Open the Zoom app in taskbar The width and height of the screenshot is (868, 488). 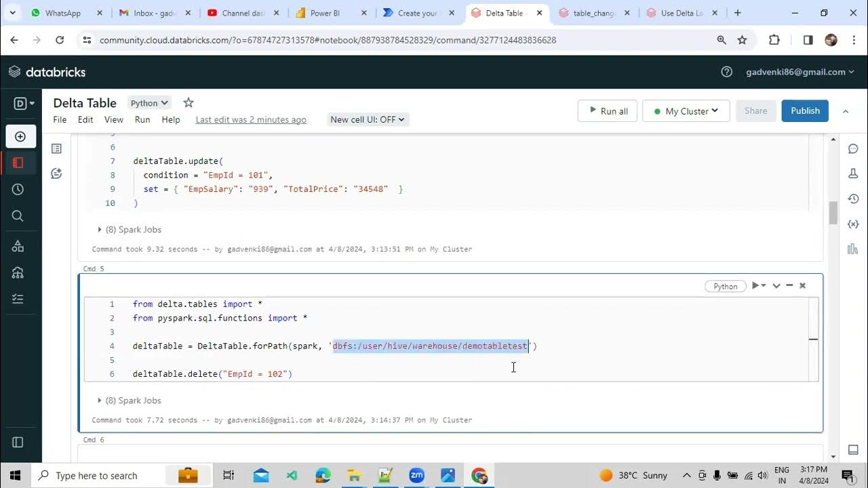pos(416,475)
